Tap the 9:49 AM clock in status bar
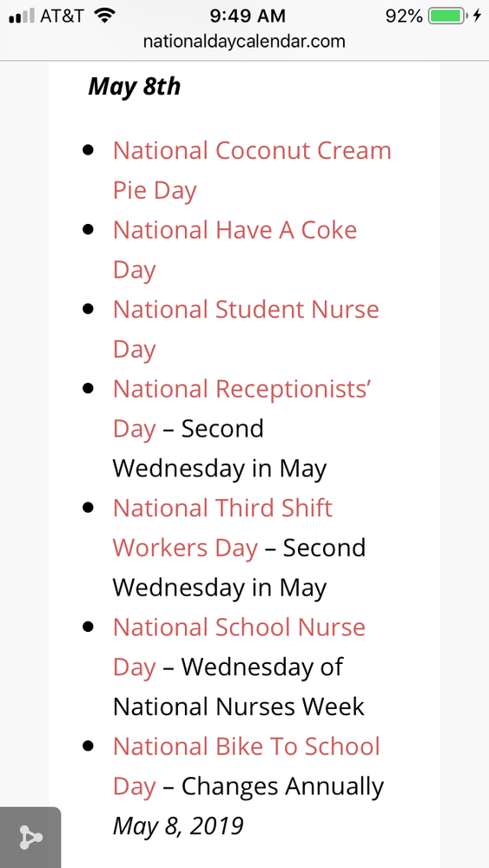This screenshot has width=489, height=868. (248, 16)
